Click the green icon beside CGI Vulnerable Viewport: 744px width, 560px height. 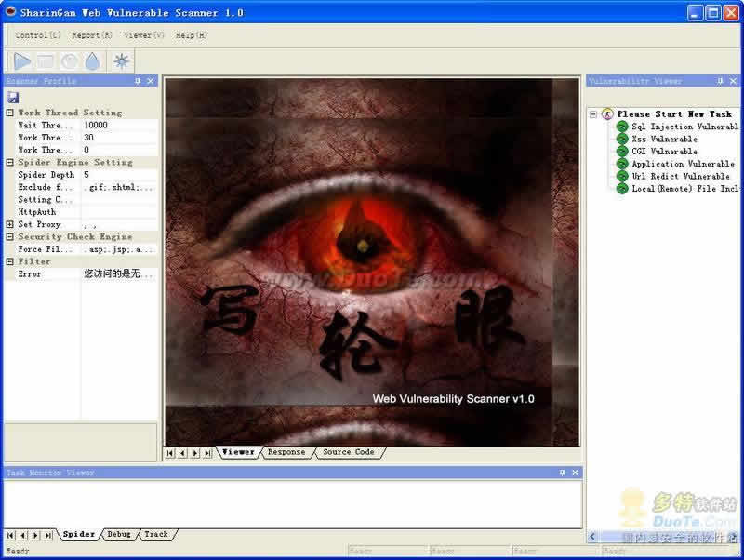pyautogui.click(x=622, y=151)
